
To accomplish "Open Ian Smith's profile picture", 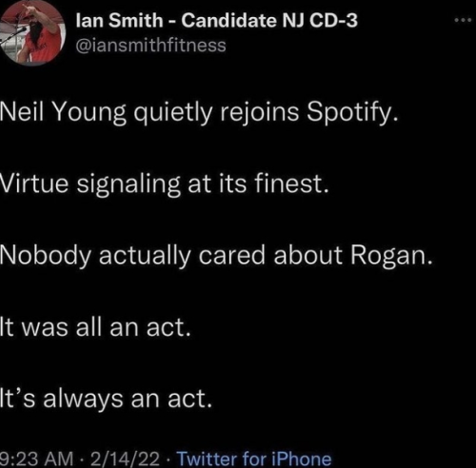I will (31, 32).
